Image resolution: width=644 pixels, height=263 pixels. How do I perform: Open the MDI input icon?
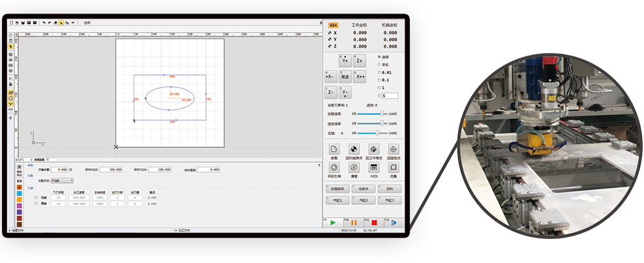pos(373,168)
